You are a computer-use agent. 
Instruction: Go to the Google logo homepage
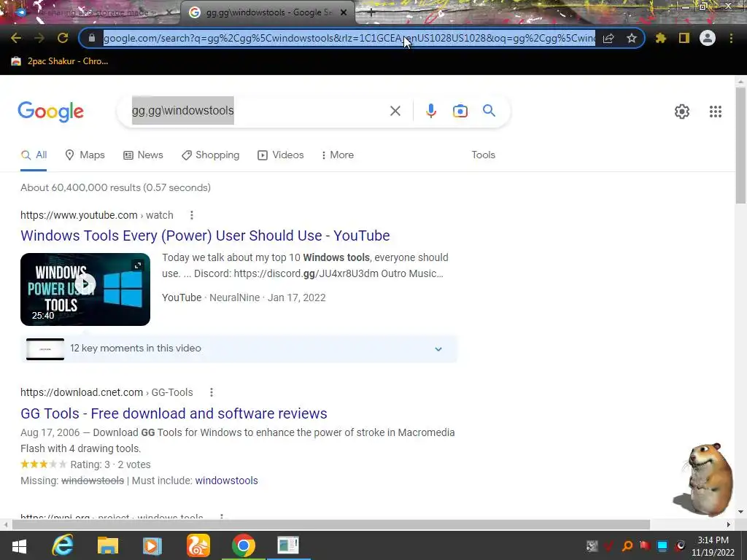tap(50, 112)
